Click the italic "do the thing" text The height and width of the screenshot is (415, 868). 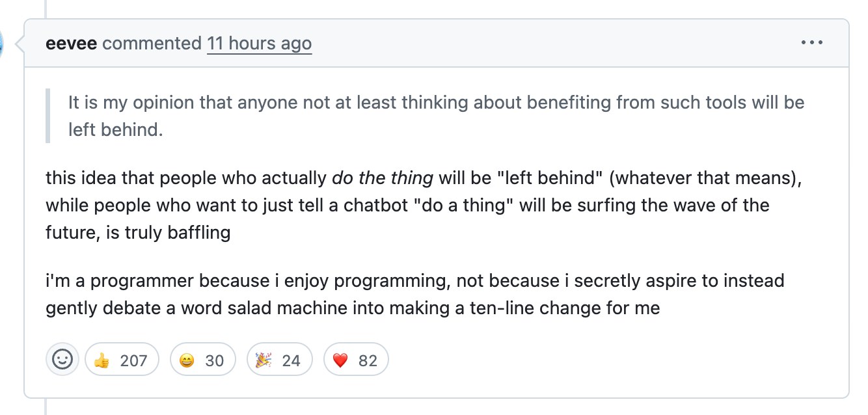coord(383,178)
